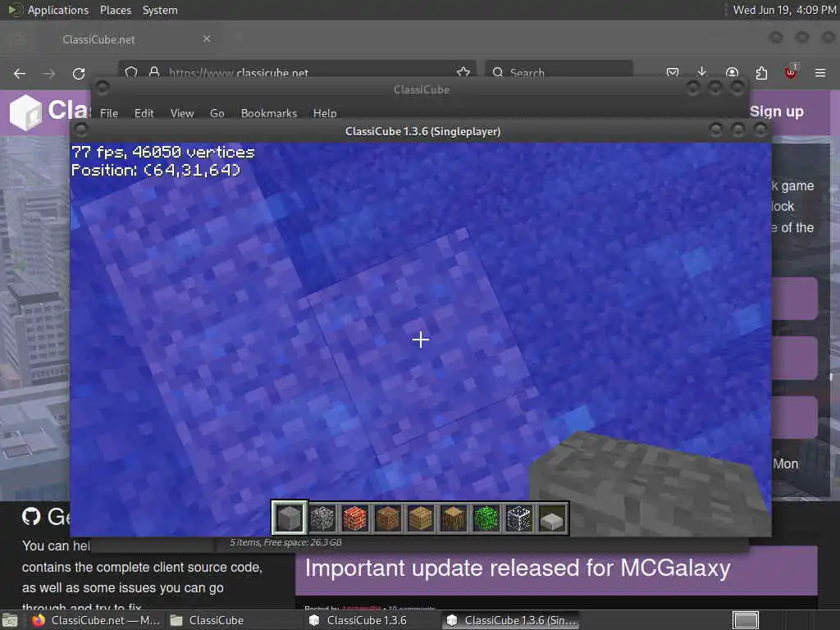The image size is (840, 630).
Task: Click the GitHub octocat icon
Action: coord(31,517)
